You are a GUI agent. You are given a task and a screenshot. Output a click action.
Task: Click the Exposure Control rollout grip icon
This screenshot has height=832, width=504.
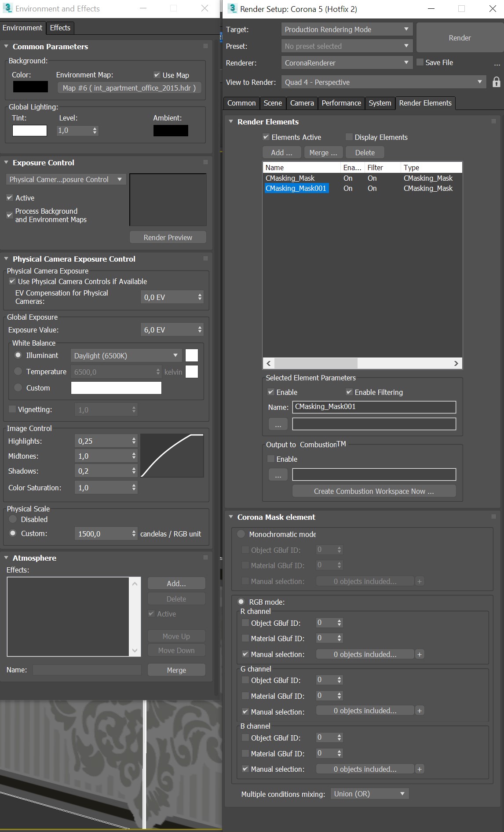pyautogui.click(x=205, y=162)
